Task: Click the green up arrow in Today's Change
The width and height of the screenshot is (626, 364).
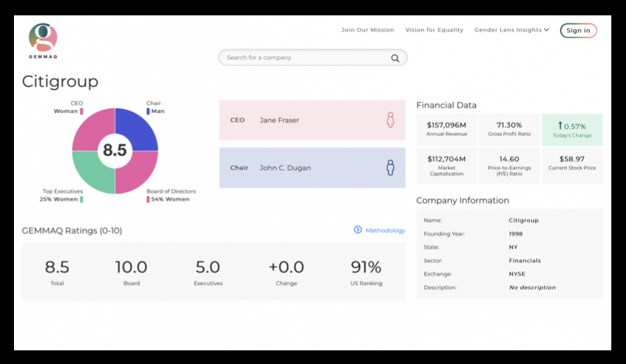Action: (x=560, y=125)
